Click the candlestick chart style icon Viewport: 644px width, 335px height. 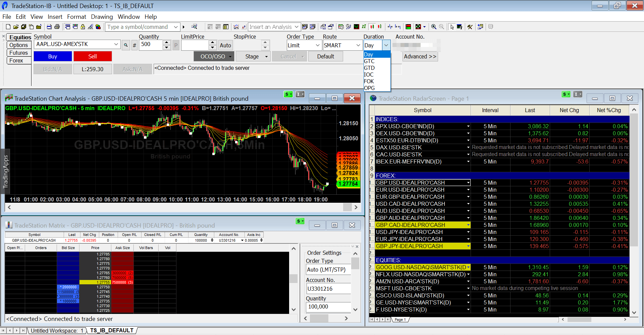372,27
